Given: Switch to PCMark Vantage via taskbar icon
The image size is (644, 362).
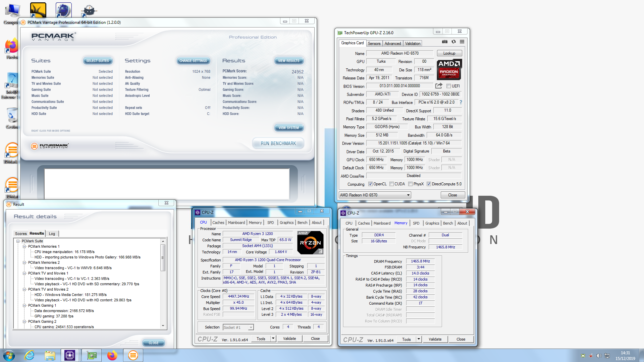Looking at the screenshot, I should (133, 355).
